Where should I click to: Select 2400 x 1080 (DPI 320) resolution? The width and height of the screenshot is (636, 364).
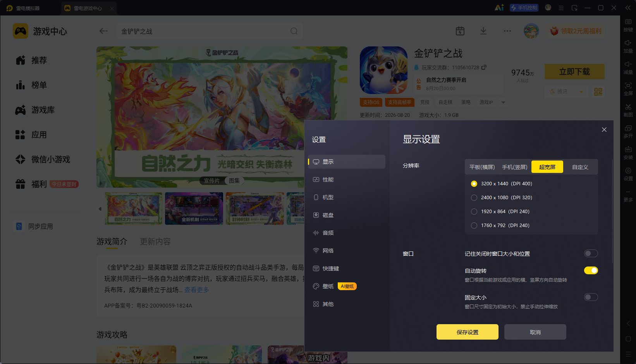coord(474,198)
